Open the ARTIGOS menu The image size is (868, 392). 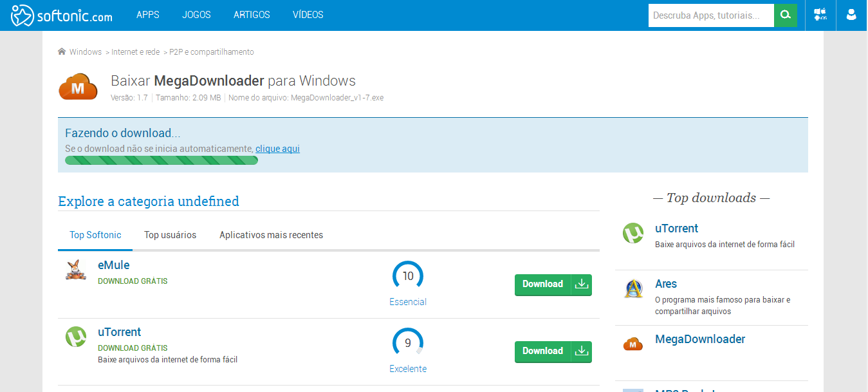[252, 15]
